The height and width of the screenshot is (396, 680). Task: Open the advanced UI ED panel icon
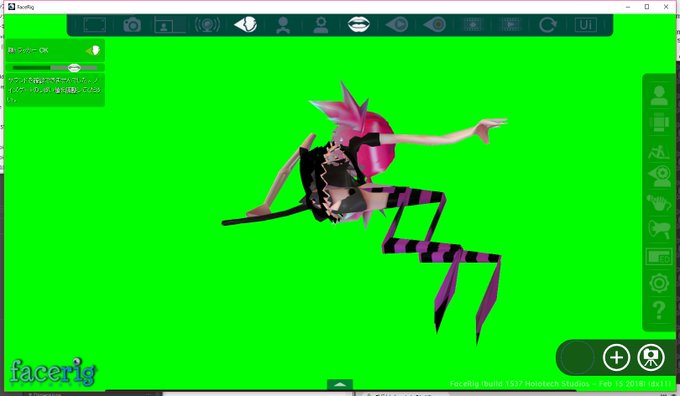(x=659, y=257)
